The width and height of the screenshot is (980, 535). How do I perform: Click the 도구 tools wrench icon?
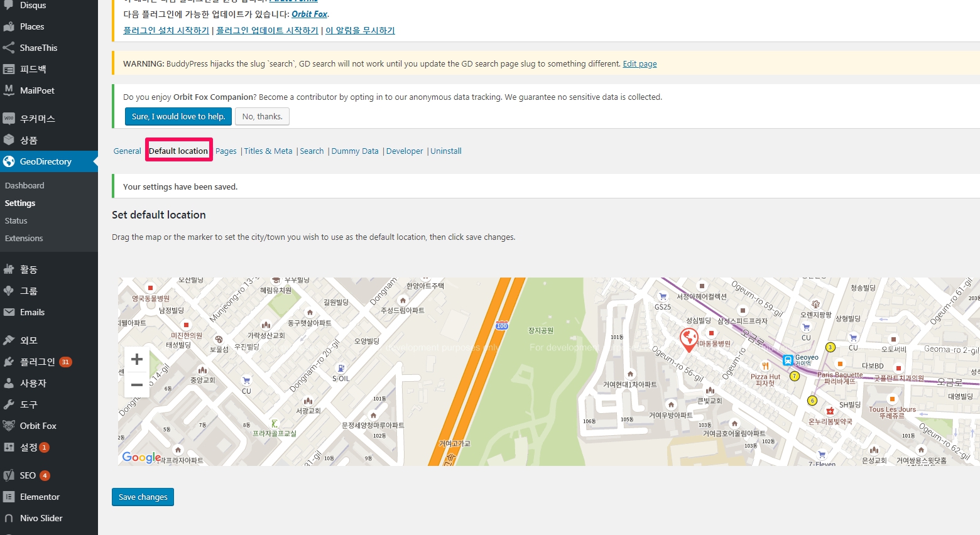[x=9, y=404]
